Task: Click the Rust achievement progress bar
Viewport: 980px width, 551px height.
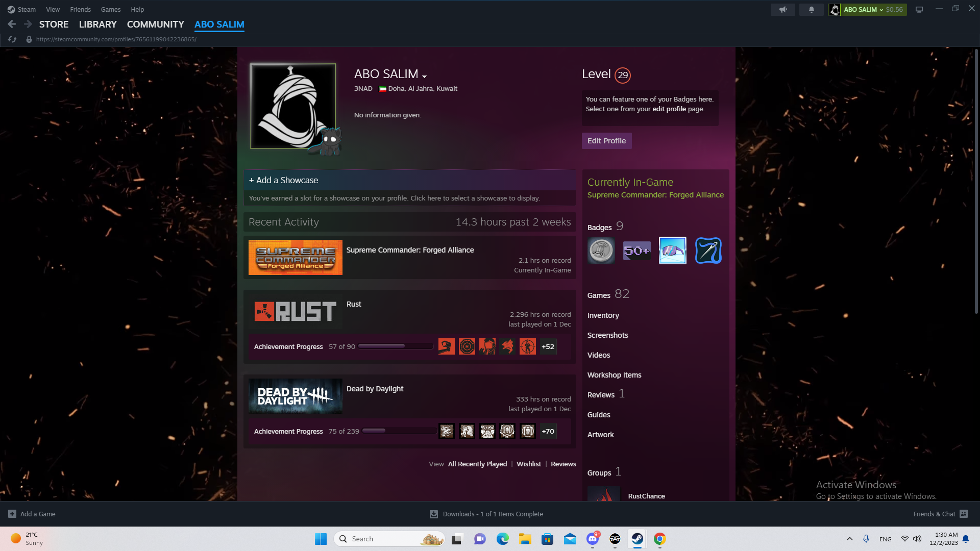Action: [396, 346]
